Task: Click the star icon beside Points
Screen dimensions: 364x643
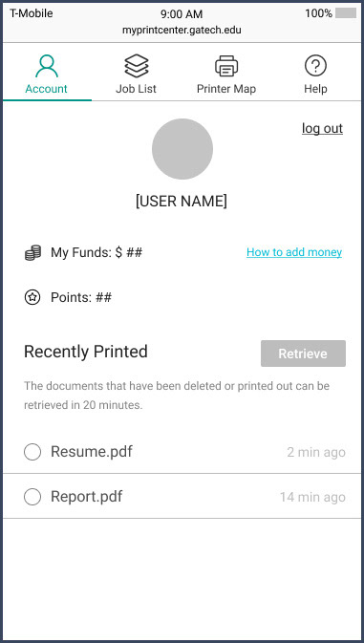Action: [x=32, y=298]
